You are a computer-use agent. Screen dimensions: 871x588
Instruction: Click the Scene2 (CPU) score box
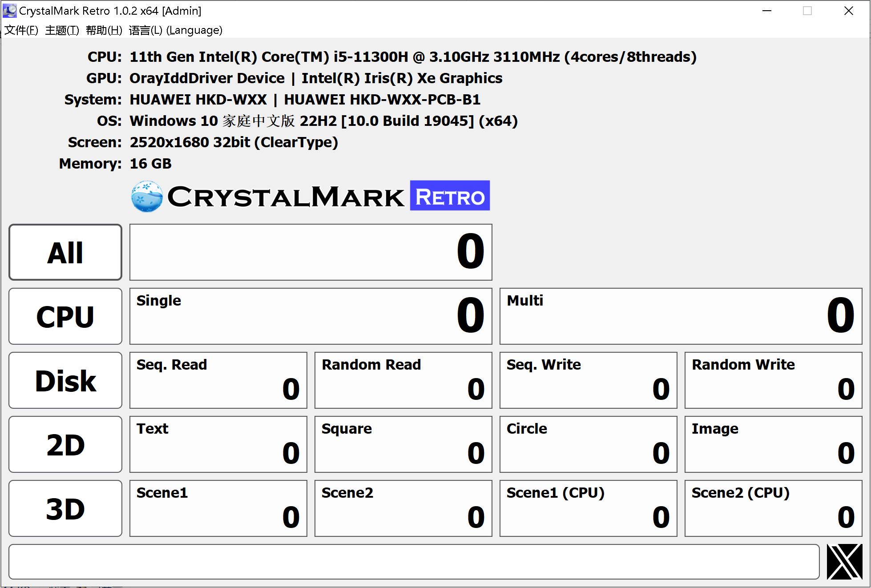pos(774,508)
